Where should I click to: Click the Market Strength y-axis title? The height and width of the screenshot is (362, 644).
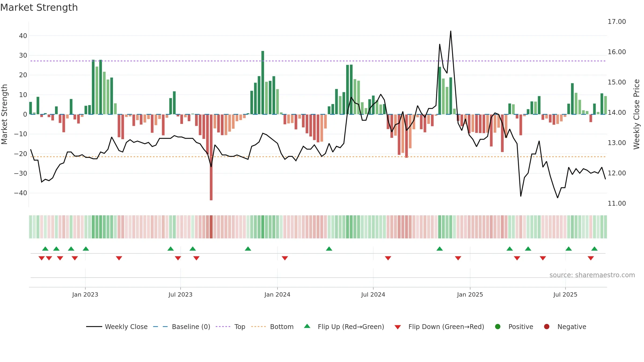(4, 114)
